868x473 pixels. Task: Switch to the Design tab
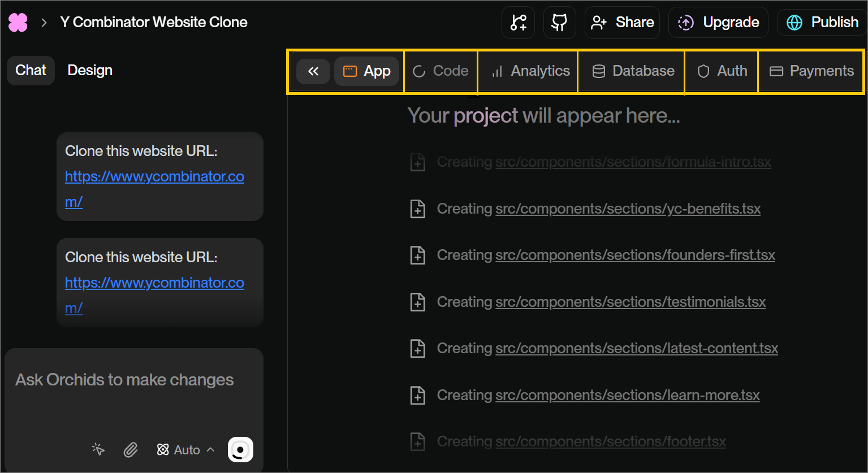[90, 71]
